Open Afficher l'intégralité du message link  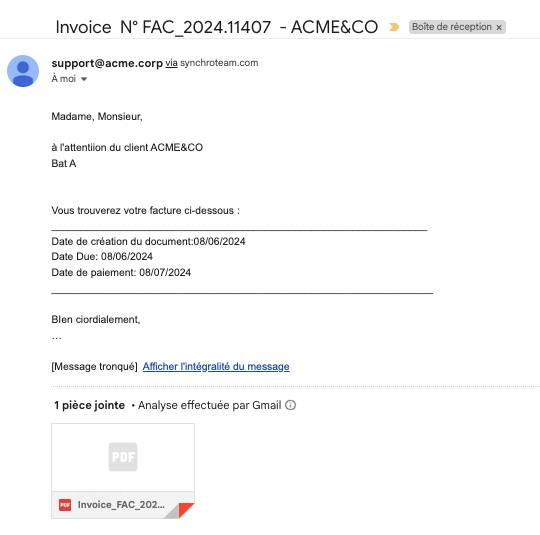click(216, 366)
